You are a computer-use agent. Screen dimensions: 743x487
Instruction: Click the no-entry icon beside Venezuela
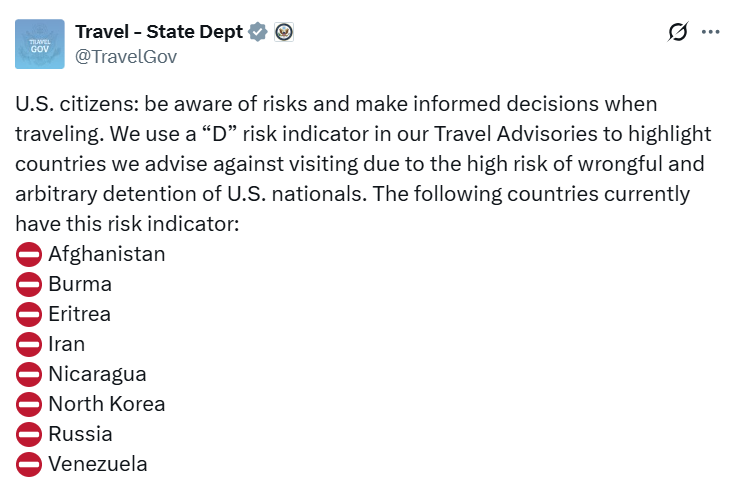[x=29, y=464]
